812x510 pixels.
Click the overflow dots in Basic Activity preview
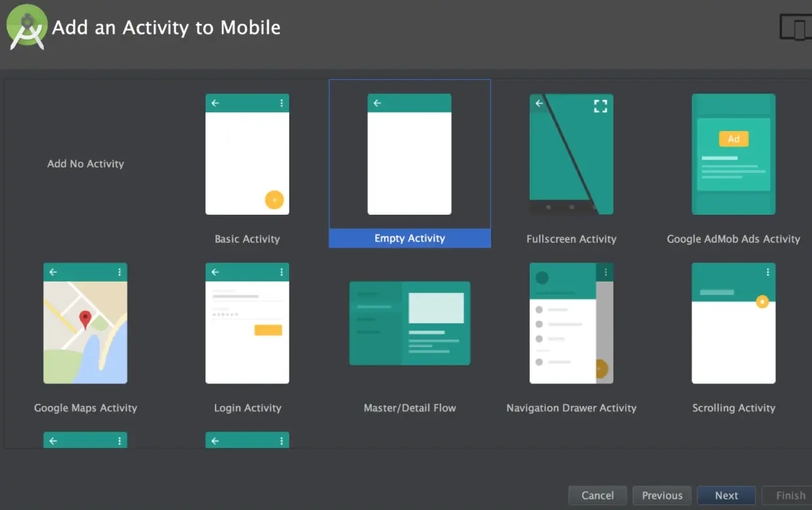pos(282,103)
